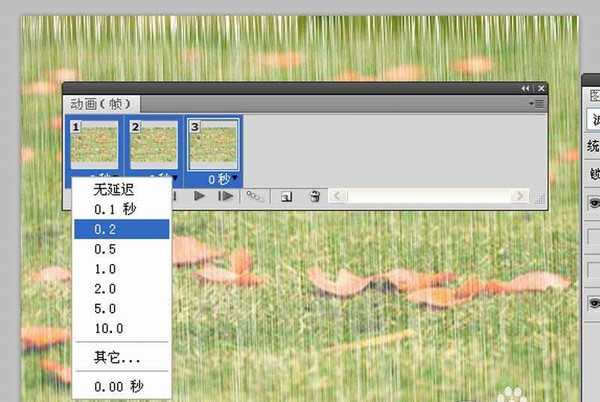The width and height of the screenshot is (600, 402).
Task: Select the 0.00 秒 delay entry
Action: [121, 386]
